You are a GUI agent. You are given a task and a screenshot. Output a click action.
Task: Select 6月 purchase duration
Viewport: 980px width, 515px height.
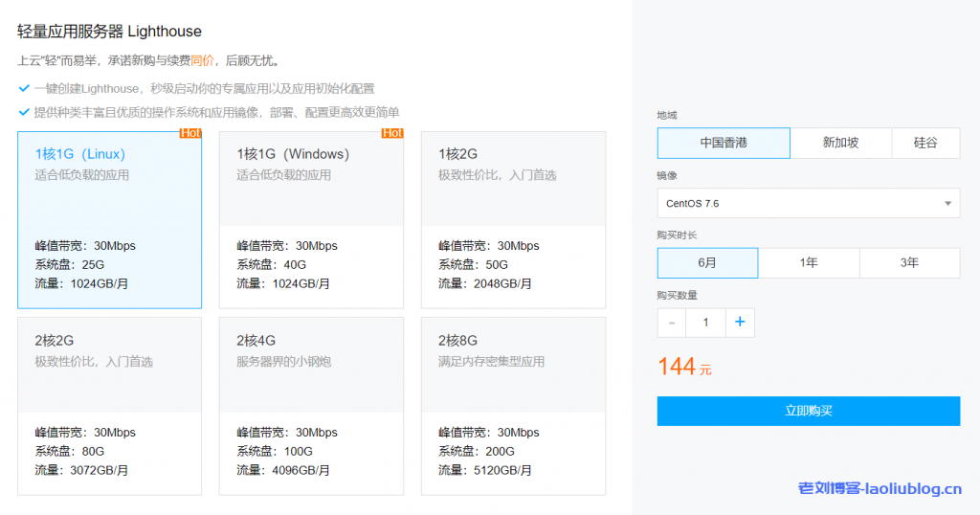tap(707, 262)
